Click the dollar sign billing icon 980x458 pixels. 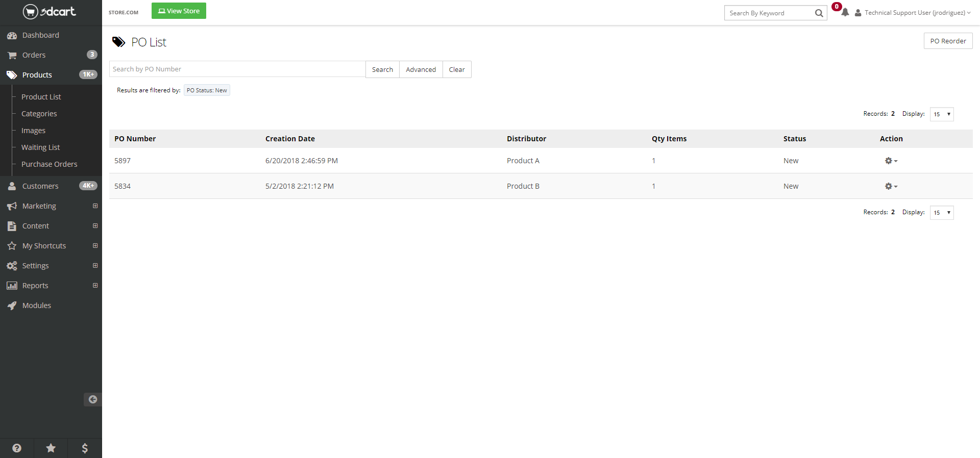pos(85,448)
